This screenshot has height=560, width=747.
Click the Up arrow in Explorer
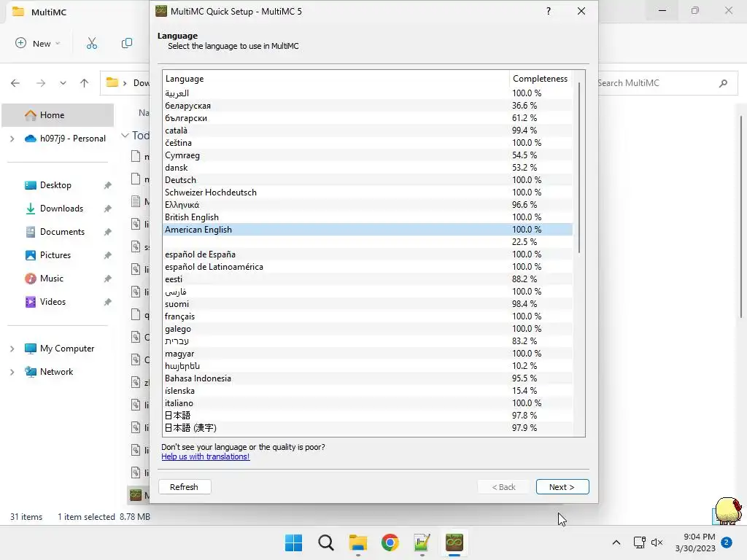(85, 83)
